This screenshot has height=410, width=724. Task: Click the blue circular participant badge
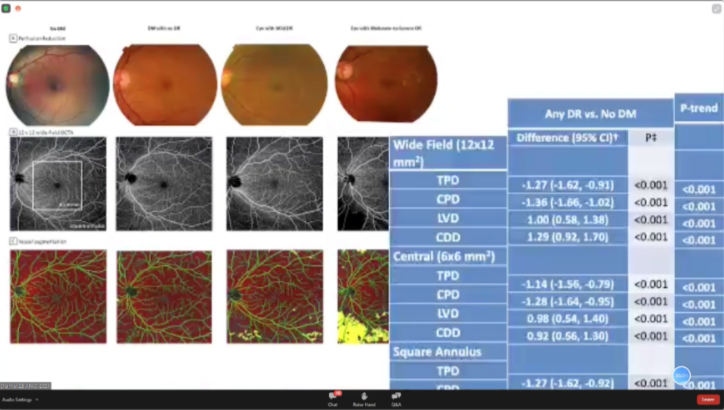point(682,376)
